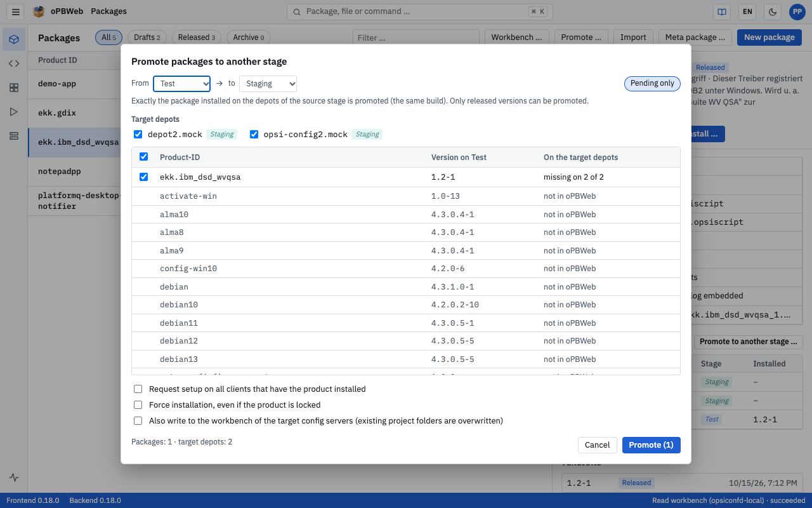Switch to the Released tab
Image resolution: width=812 pixels, height=508 pixels.
[x=197, y=37]
